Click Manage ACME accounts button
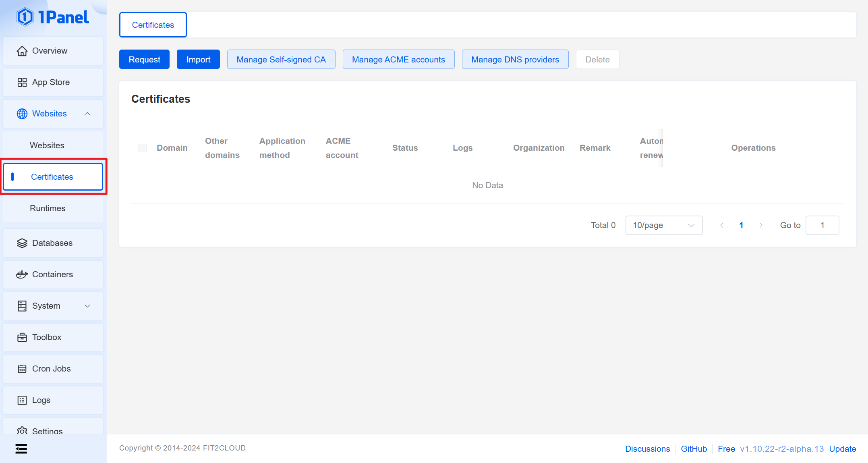Image resolution: width=868 pixels, height=463 pixels. (x=398, y=60)
